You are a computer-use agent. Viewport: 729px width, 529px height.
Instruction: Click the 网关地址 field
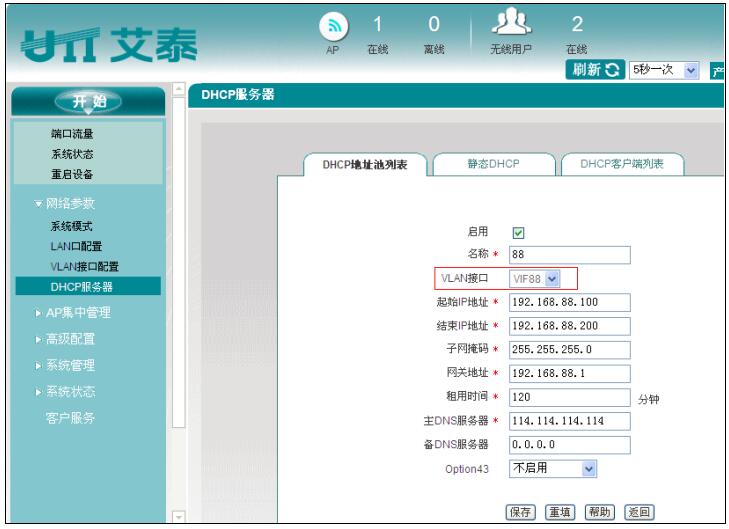(x=570, y=373)
